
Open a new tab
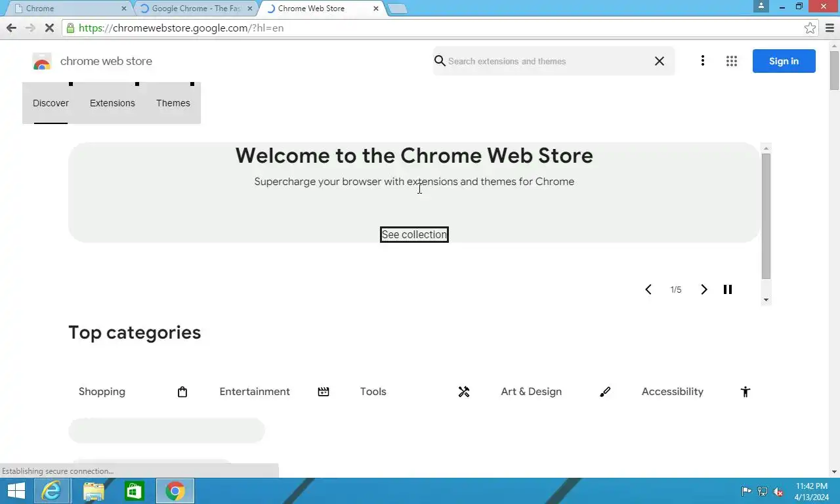pos(398,9)
